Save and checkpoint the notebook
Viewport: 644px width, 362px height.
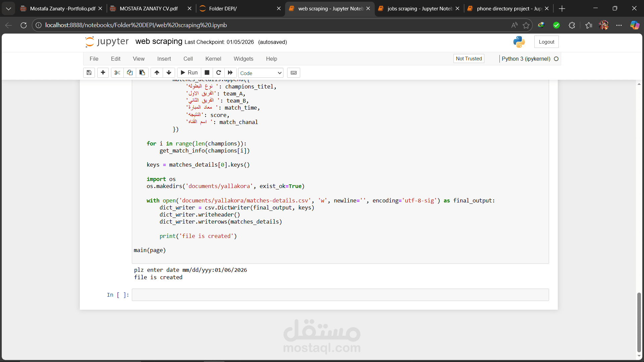(x=89, y=73)
